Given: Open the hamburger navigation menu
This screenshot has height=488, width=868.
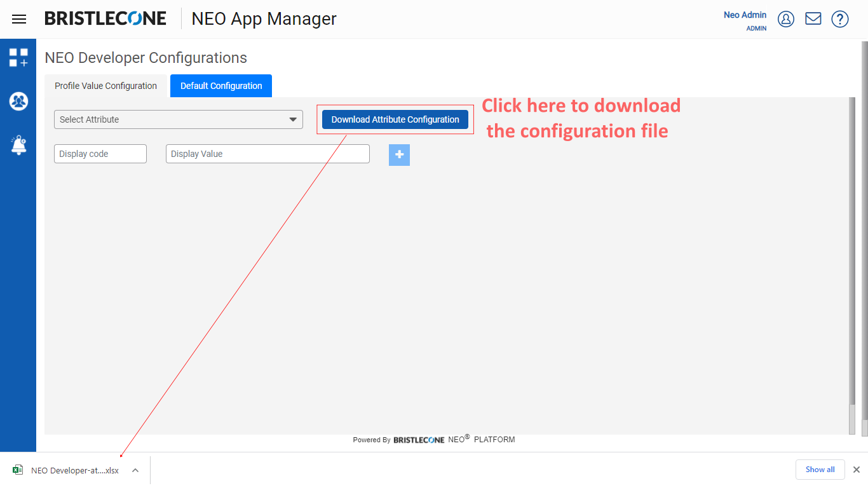Looking at the screenshot, I should click(x=19, y=19).
